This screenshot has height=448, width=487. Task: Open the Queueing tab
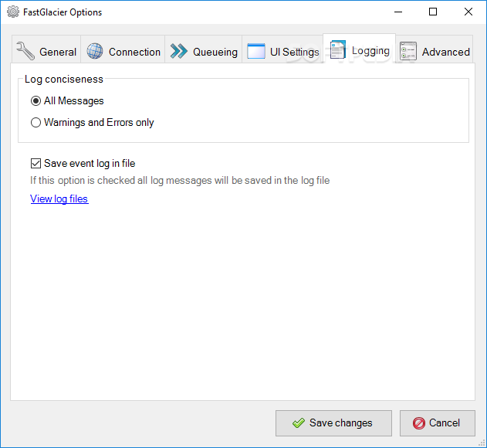click(x=204, y=49)
